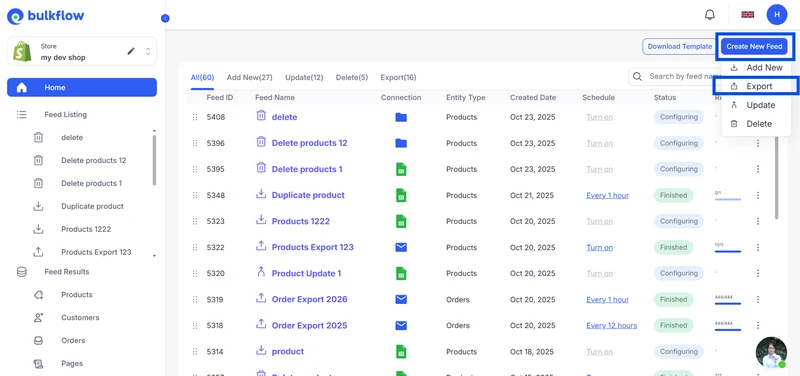Click the Search by feed name field
Image resolution: width=800 pixels, height=376 pixels.
(684, 77)
